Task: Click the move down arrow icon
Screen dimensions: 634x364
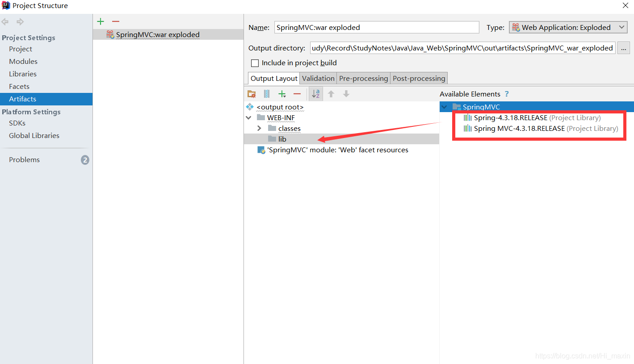Action: 346,94
